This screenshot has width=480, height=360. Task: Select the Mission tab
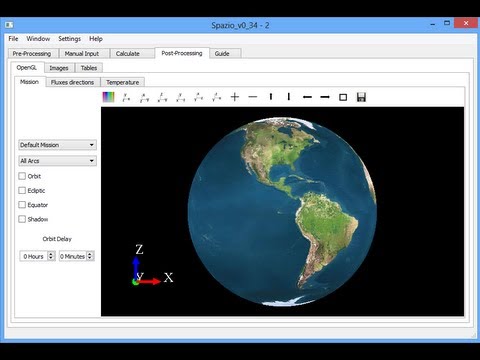[x=29, y=82]
